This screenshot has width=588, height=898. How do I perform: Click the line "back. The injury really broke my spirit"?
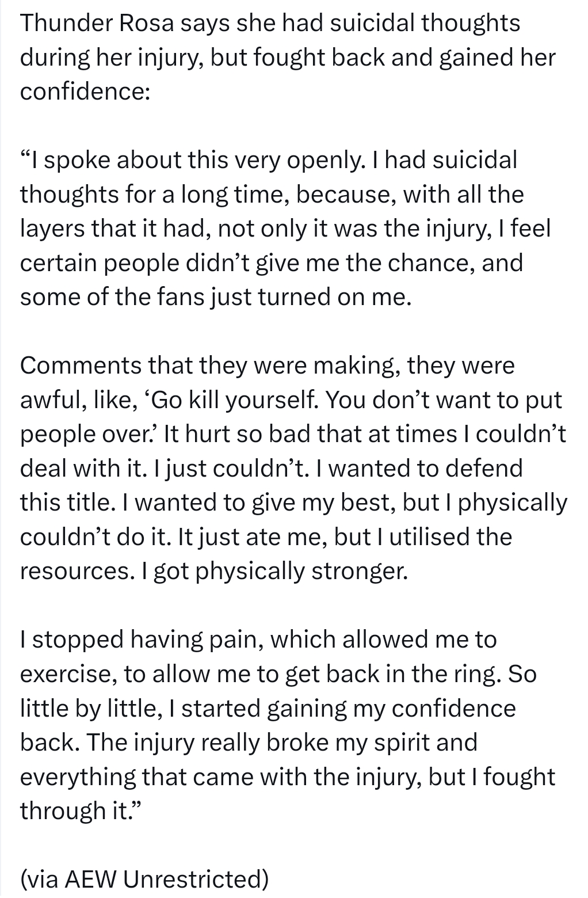click(x=249, y=743)
